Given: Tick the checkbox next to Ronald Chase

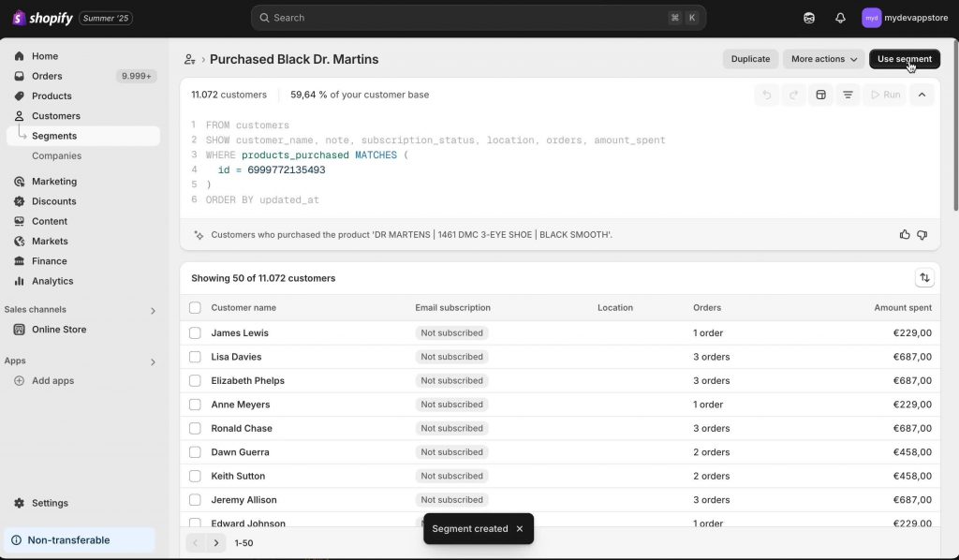Looking at the screenshot, I should [x=195, y=429].
